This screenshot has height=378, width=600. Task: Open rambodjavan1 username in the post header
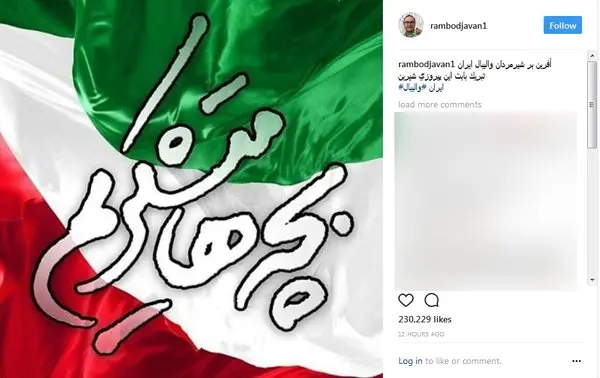pos(458,26)
